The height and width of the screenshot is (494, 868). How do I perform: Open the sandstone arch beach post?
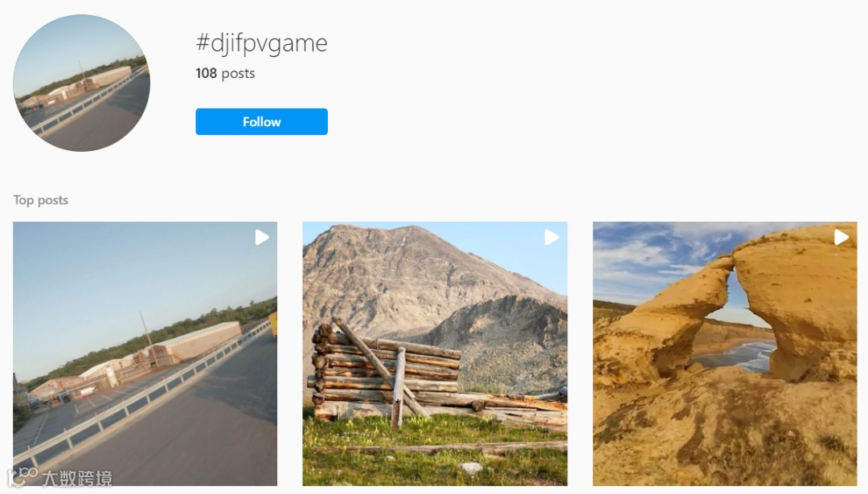pos(725,353)
